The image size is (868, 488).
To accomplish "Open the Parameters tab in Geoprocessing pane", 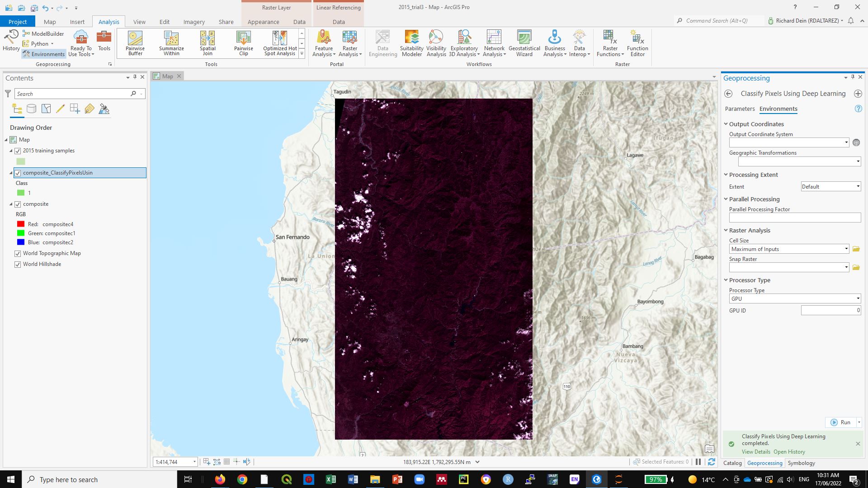I will pyautogui.click(x=740, y=109).
